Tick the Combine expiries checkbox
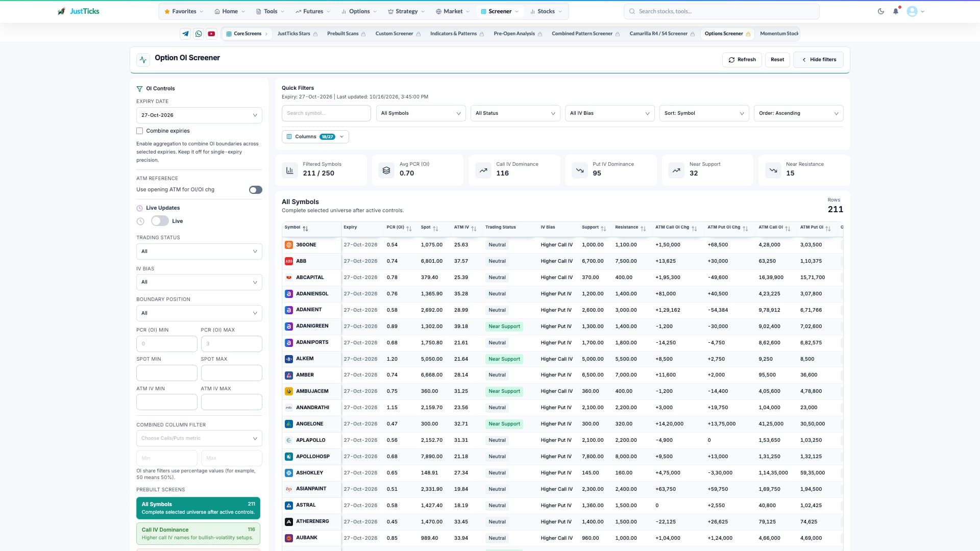Viewport: 980px width, 551px height. [x=139, y=131]
